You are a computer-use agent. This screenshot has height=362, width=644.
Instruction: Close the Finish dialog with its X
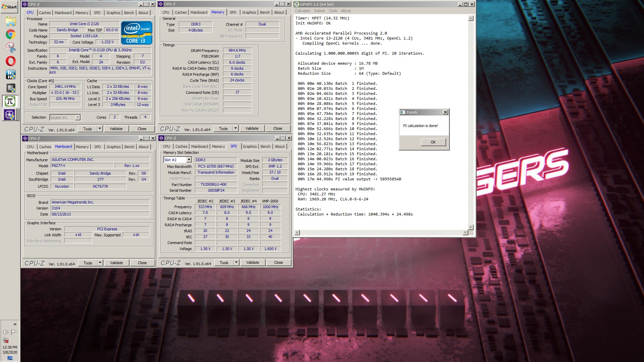click(445, 112)
